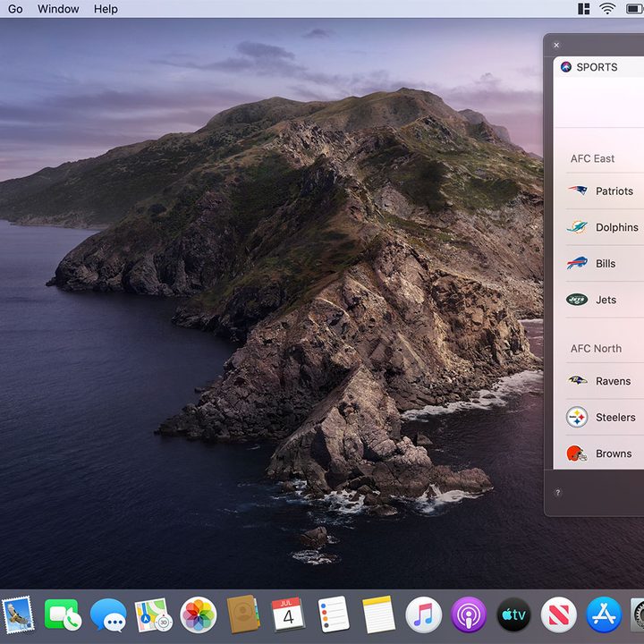Click the window layout icon in menu bar
Screen dimensions: 644x644
pyautogui.click(x=583, y=9)
